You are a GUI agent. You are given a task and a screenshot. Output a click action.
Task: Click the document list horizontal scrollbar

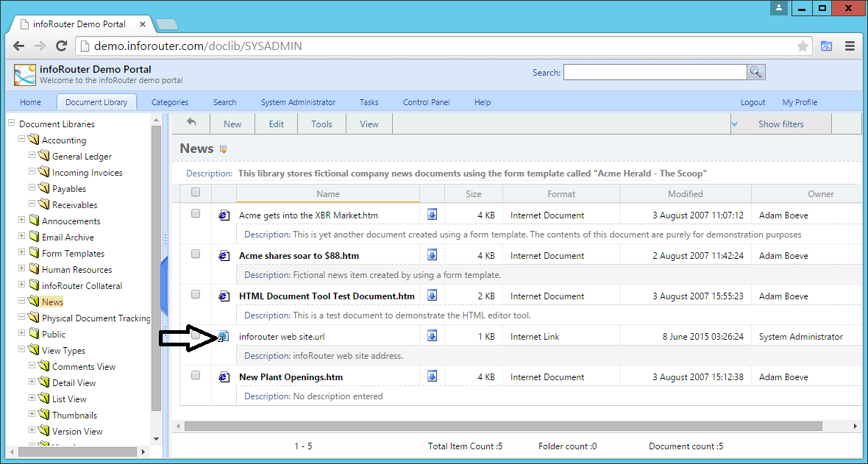[503, 426]
